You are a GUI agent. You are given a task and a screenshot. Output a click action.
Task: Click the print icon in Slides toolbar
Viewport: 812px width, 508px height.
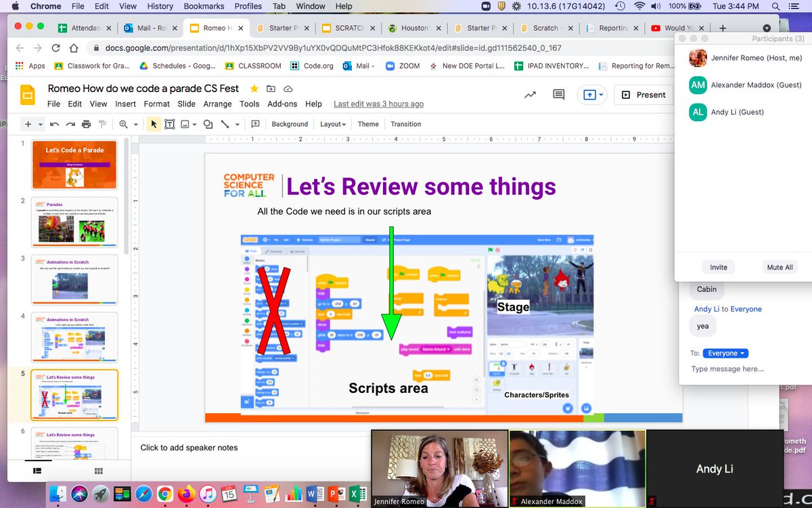86,125
